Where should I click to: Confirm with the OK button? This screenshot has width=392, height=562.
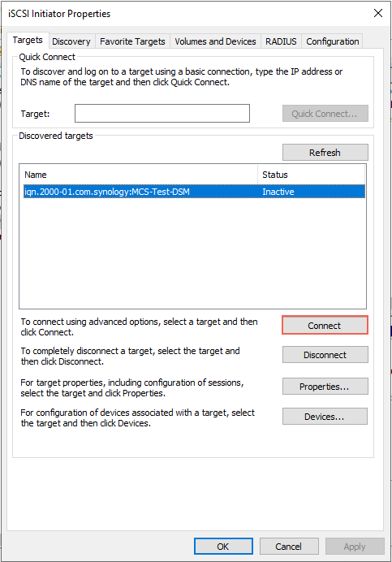[x=223, y=547]
